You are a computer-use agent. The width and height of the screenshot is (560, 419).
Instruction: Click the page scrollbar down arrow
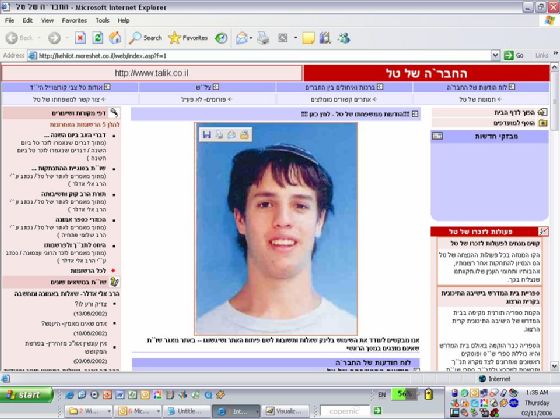(554, 366)
